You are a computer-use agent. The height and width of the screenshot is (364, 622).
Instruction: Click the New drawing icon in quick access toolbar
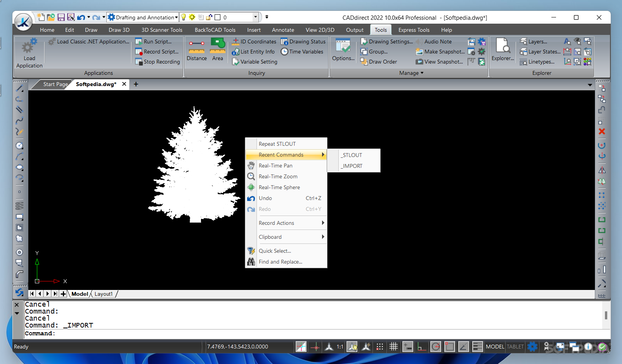coord(41,17)
